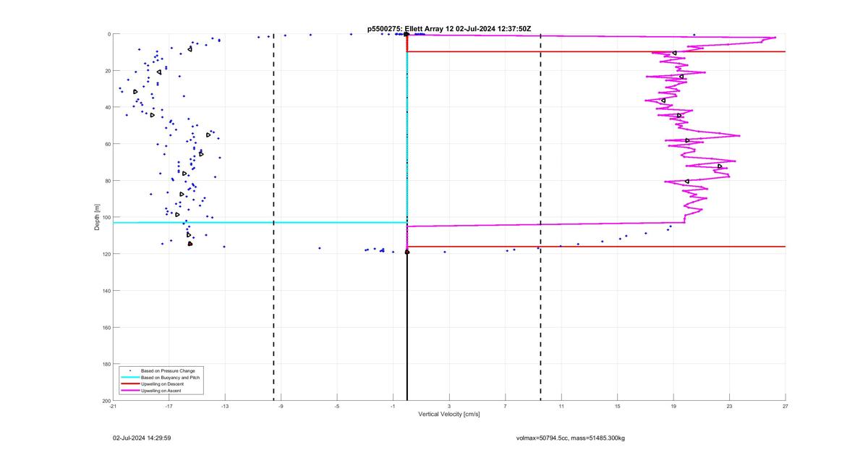The image size is (868, 450).
Task: Click y-axis tick label '120'
Action: point(106,254)
